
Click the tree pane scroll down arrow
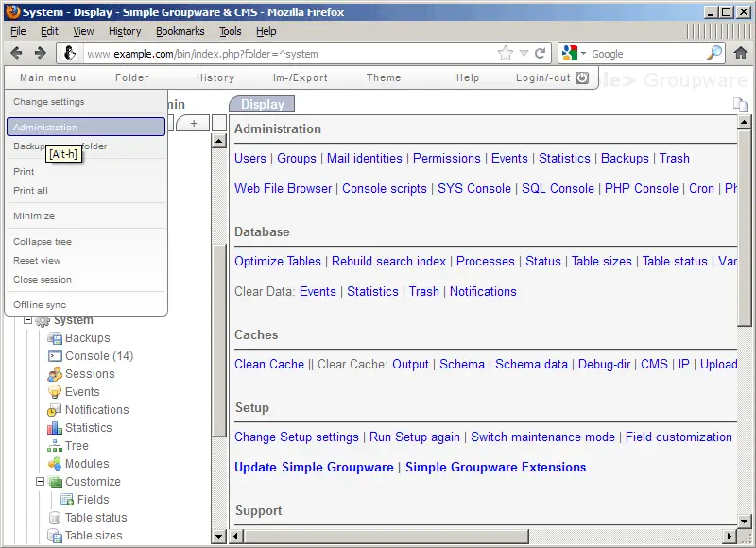click(x=219, y=536)
